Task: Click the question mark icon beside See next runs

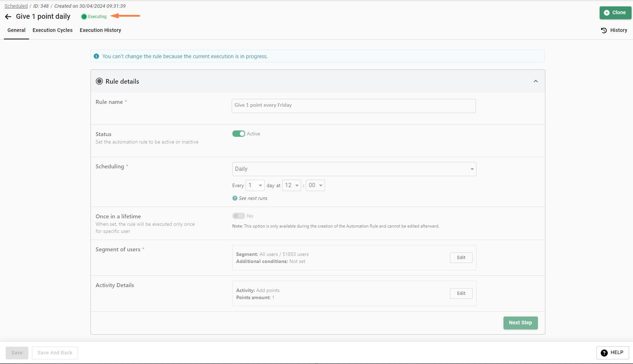Action: pyautogui.click(x=235, y=198)
